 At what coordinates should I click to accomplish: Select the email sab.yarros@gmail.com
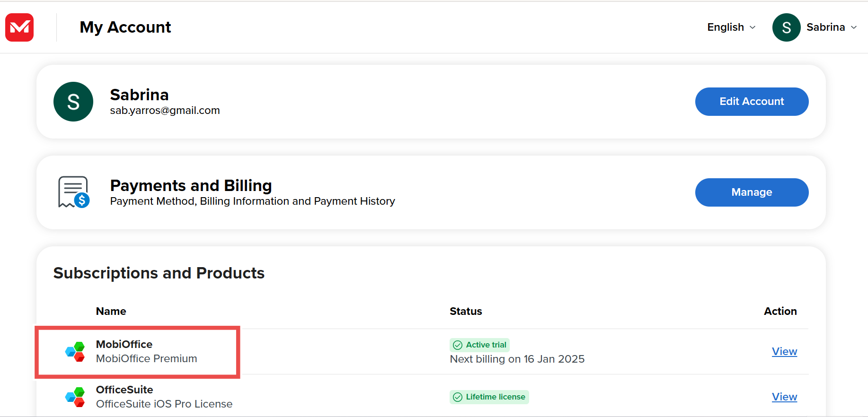coord(165,111)
